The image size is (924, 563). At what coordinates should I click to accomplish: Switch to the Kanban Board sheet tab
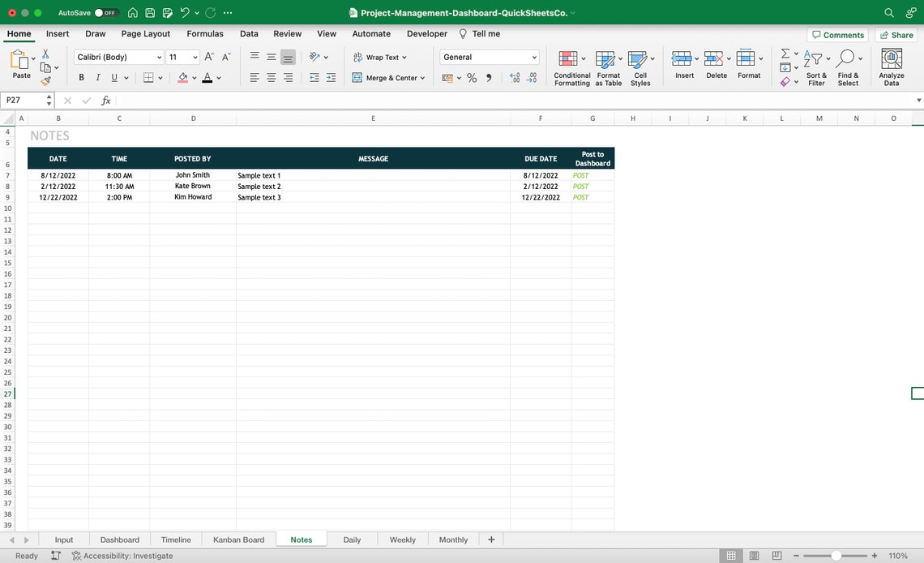coord(238,539)
